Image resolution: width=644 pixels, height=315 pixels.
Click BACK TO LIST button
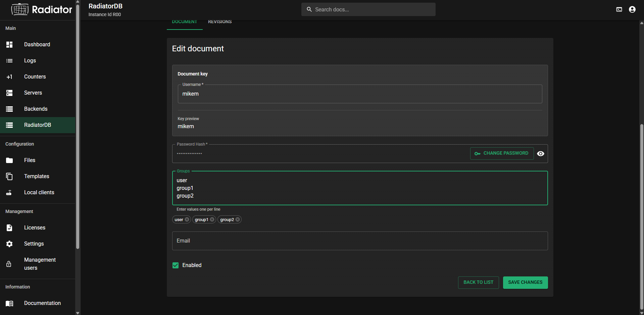(x=478, y=282)
